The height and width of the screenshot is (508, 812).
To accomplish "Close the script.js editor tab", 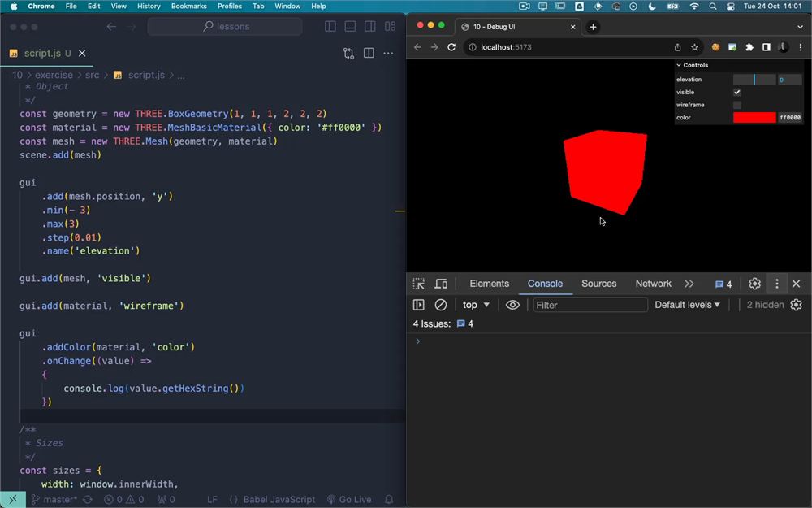I will 82,54.
